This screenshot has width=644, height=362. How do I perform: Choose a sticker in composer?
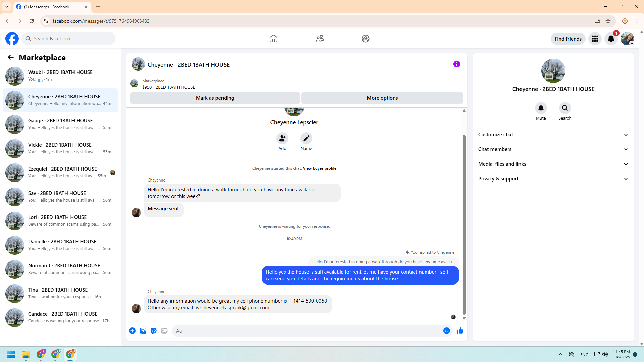tap(154, 331)
